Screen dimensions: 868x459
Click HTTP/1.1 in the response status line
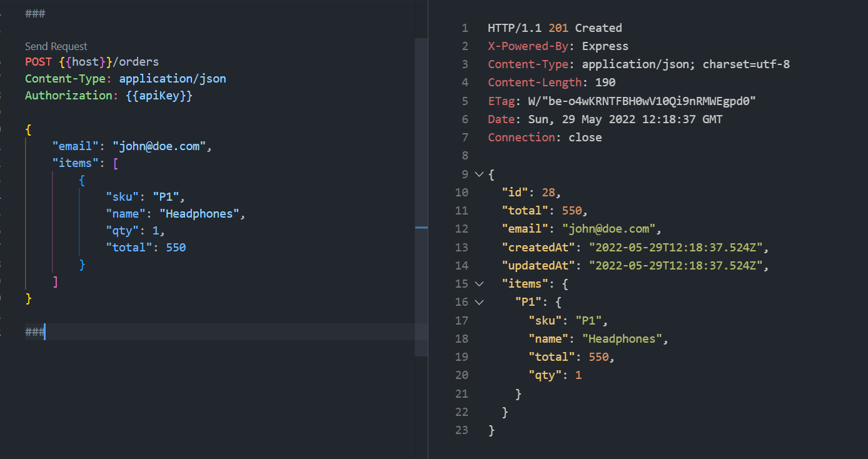pyautogui.click(x=515, y=28)
